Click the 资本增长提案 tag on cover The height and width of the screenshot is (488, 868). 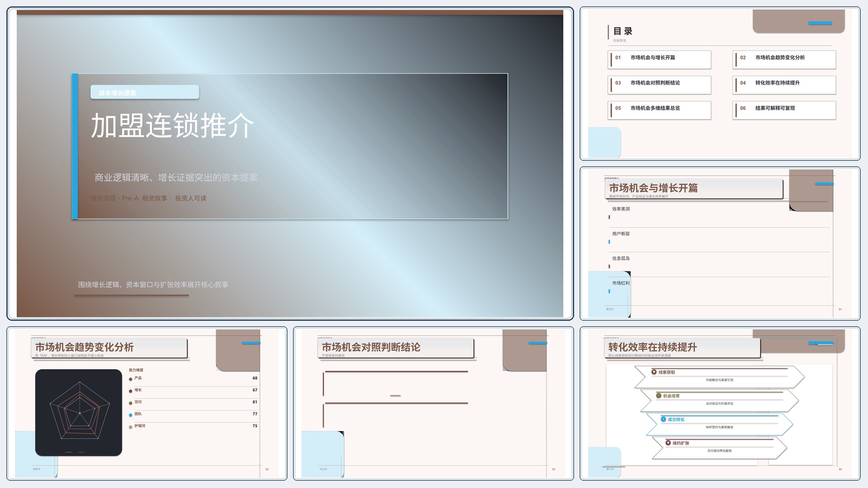(145, 92)
